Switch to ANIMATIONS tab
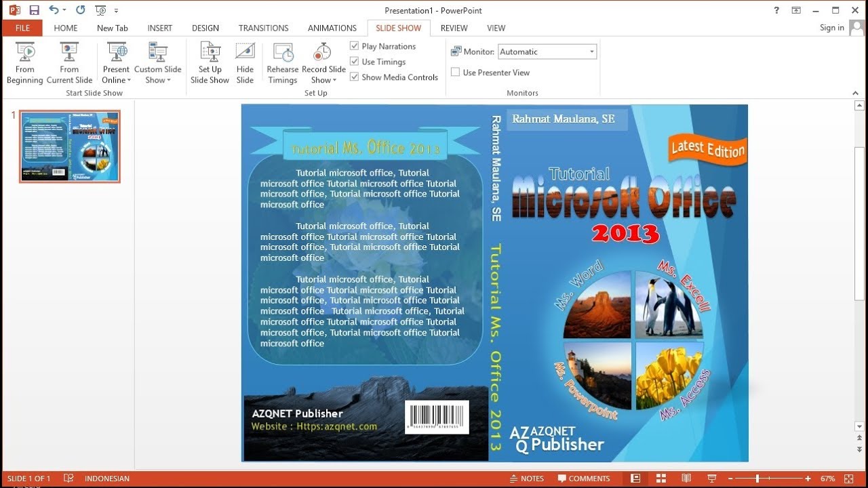 [x=332, y=28]
